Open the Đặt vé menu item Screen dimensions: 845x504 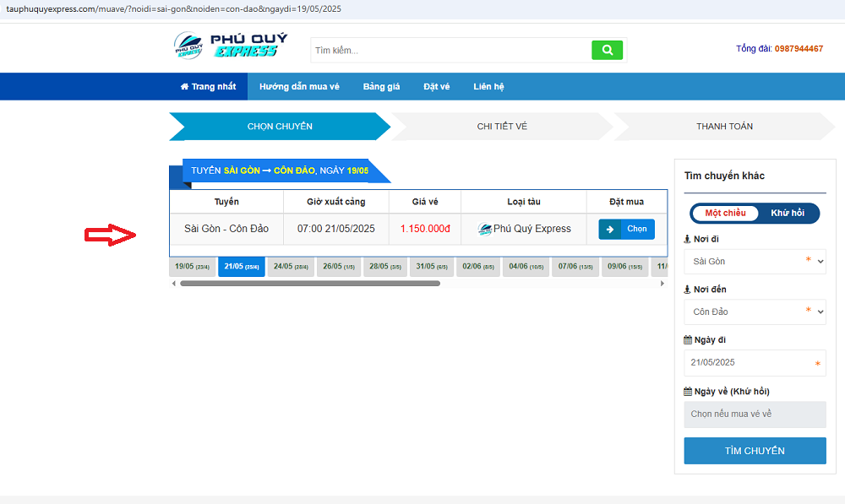pyautogui.click(x=437, y=87)
